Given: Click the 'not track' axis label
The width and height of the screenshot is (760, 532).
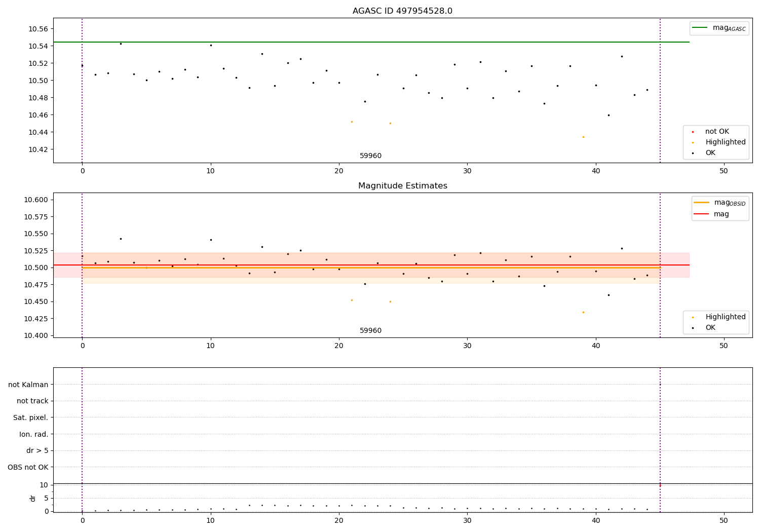Looking at the screenshot, I should 32,401.
